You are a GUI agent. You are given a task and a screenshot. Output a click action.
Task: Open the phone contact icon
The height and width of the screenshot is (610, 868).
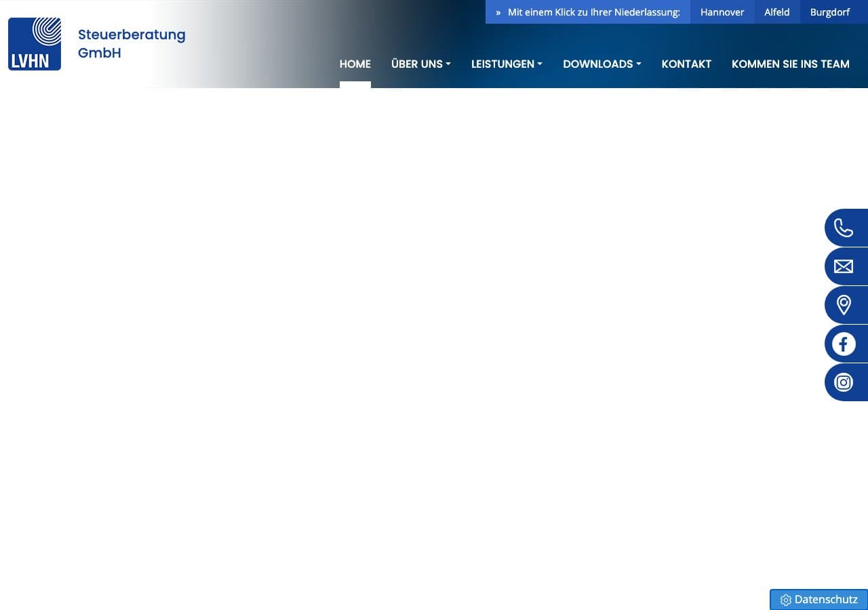(x=844, y=228)
